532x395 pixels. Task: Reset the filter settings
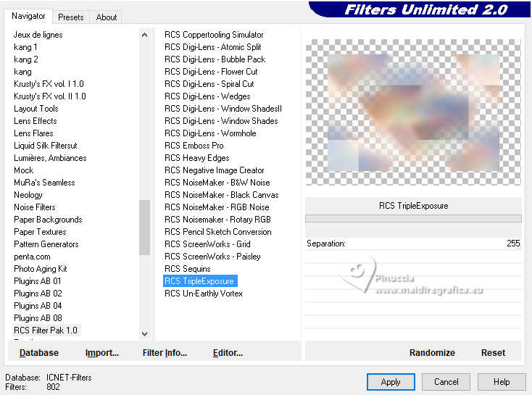point(493,353)
